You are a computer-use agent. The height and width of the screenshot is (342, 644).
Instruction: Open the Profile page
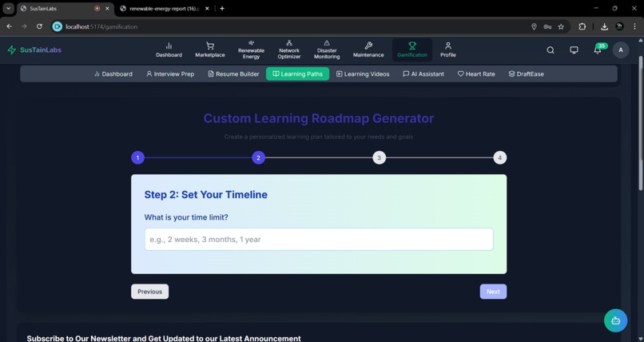click(x=448, y=50)
